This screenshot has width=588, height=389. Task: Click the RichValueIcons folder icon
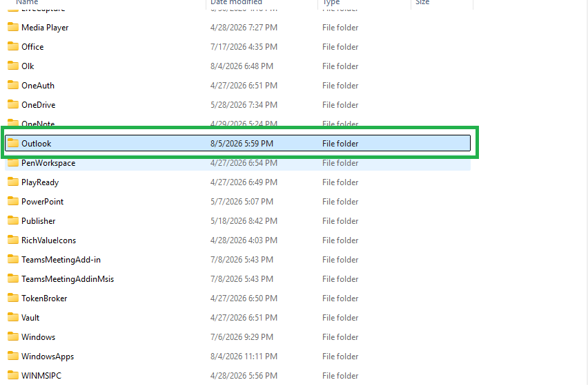coord(12,240)
